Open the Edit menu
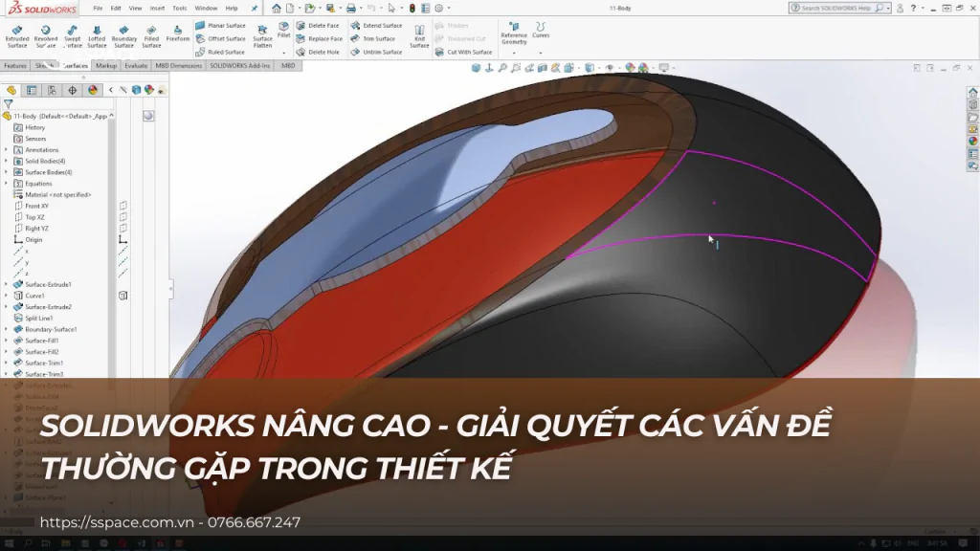980x551 pixels. tap(116, 8)
